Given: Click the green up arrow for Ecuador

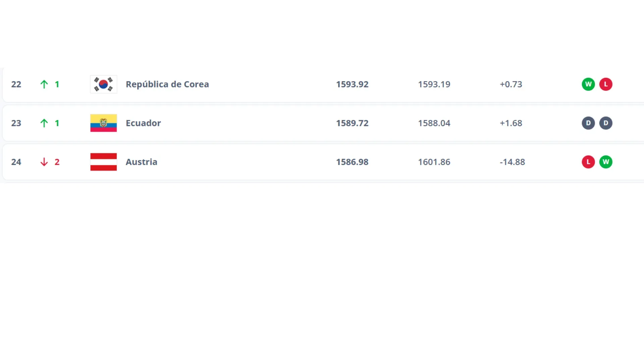Looking at the screenshot, I should click(44, 123).
